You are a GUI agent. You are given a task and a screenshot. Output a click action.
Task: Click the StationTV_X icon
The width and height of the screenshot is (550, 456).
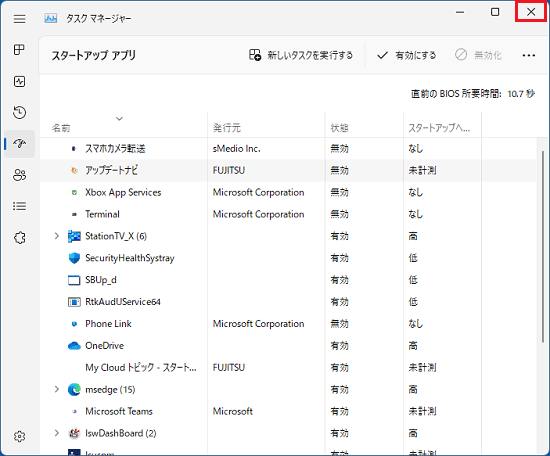point(74,236)
